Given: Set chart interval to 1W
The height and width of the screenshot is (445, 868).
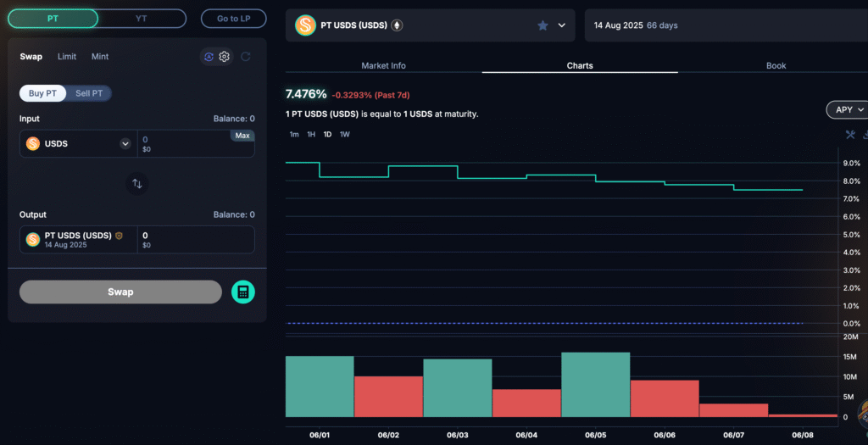Looking at the screenshot, I should pyautogui.click(x=345, y=135).
